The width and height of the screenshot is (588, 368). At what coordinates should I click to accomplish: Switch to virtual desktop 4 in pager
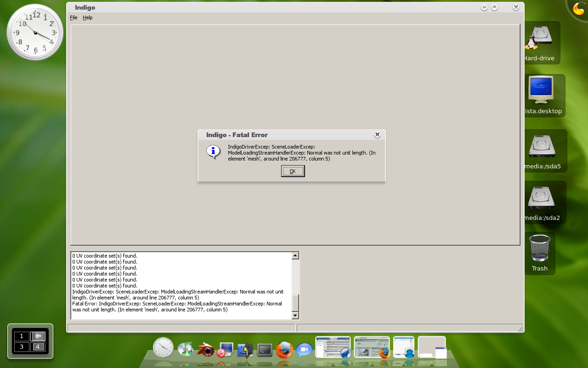pyautogui.click(x=38, y=347)
